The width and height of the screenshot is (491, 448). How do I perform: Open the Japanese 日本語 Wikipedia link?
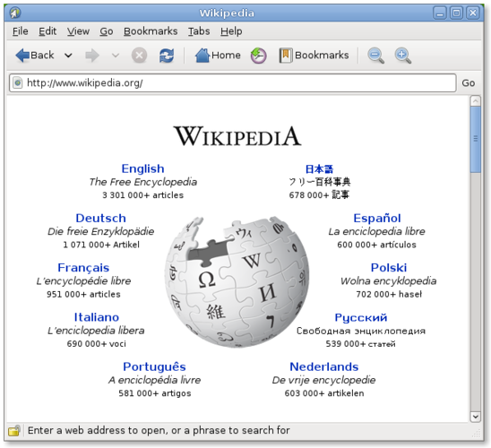(x=319, y=169)
